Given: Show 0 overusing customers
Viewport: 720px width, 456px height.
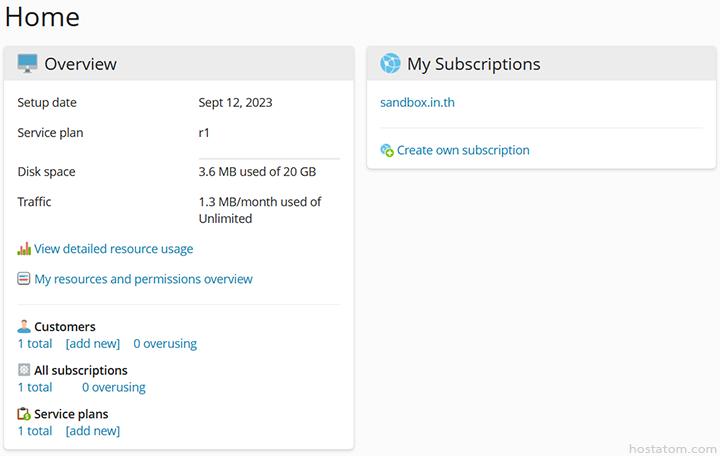Looking at the screenshot, I should (165, 344).
